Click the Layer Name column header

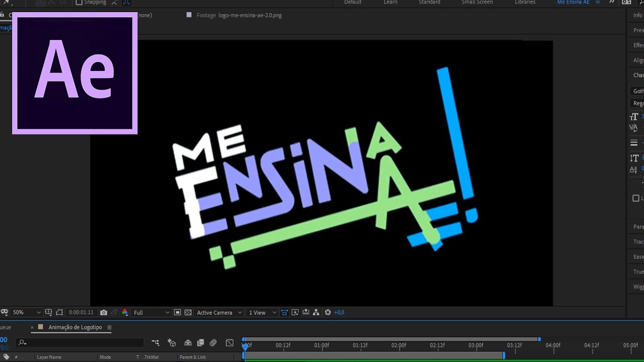[x=49, y=357]
